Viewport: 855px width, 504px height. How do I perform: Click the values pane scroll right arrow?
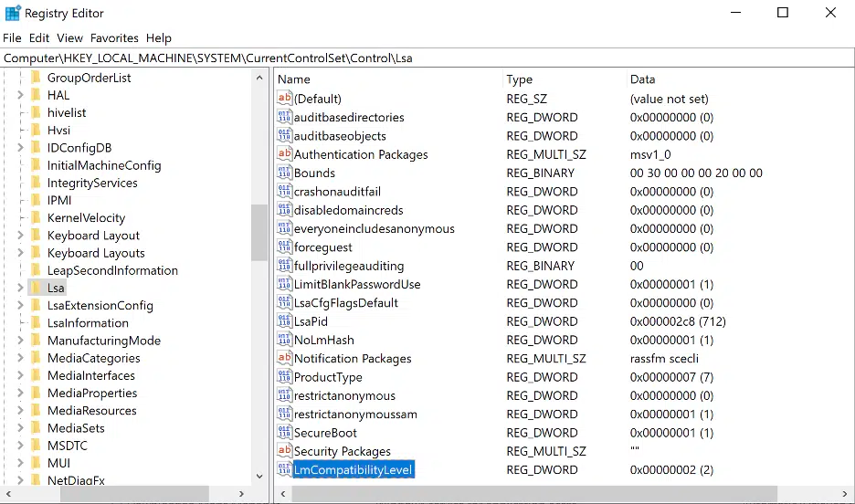[x=845, y=494]
